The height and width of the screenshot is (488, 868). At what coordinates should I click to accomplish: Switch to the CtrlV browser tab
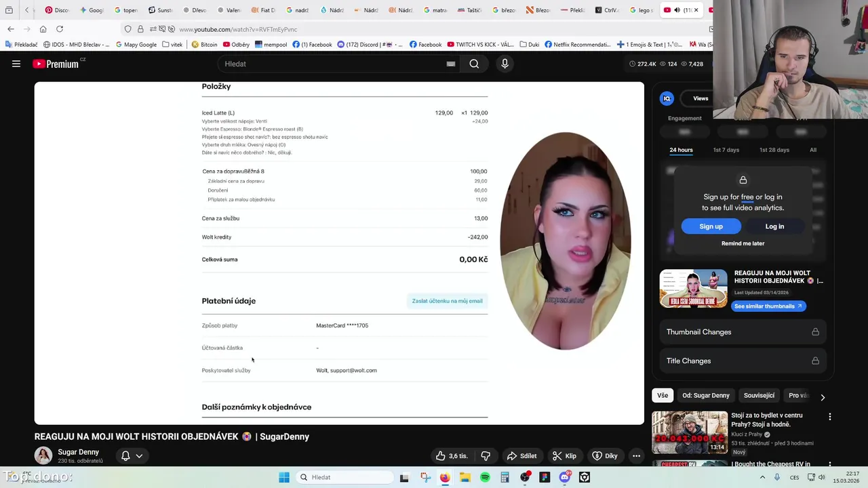click(608, 10)
